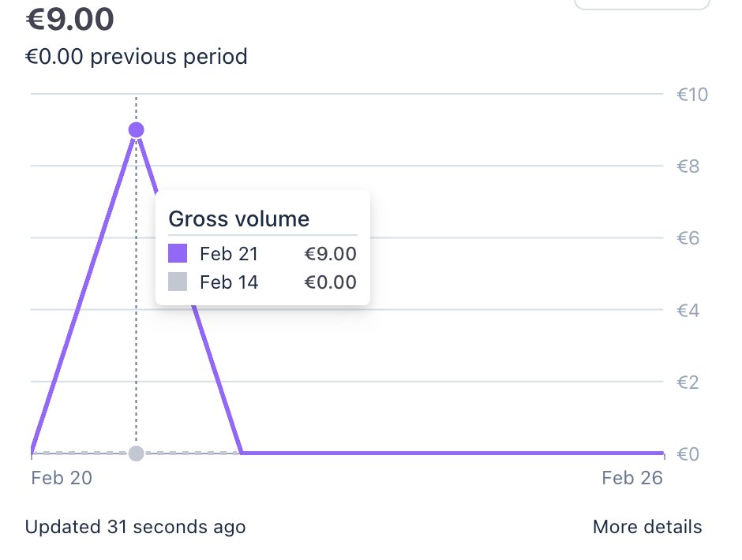Open the More details link
742x560 pixels.
click(x=646, y=527)
